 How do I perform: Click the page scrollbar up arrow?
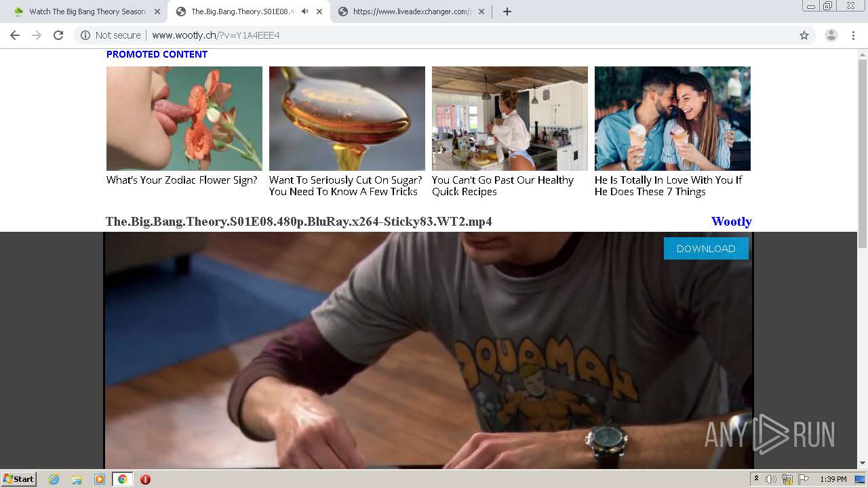[x=863, y=53]
